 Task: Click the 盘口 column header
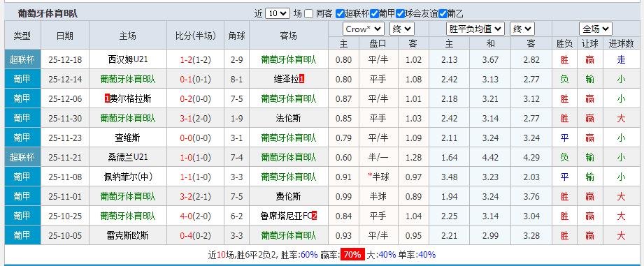tap(378, 44)
